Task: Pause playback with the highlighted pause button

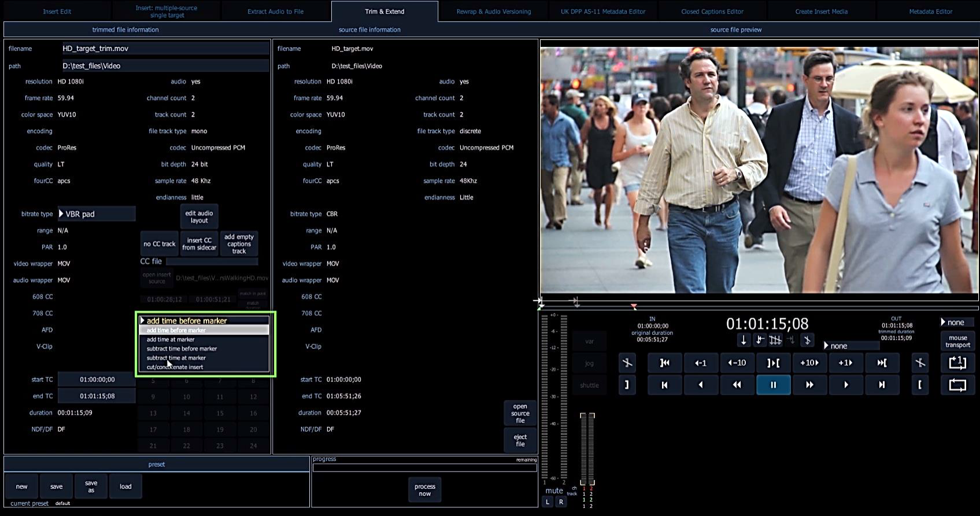Action: pos(773,385)
